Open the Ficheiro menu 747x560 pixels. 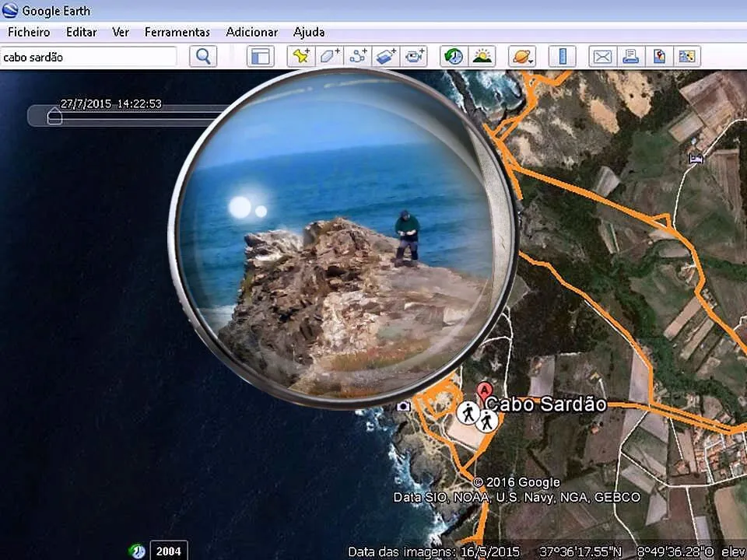(x=29, y=32)
